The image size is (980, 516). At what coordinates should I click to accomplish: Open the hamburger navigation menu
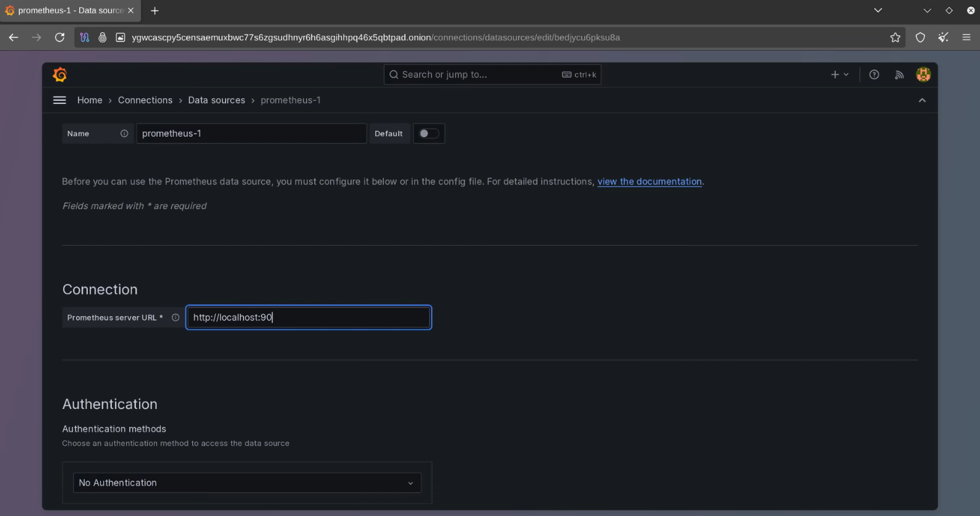pyautogui.click(x=59, y=100)
